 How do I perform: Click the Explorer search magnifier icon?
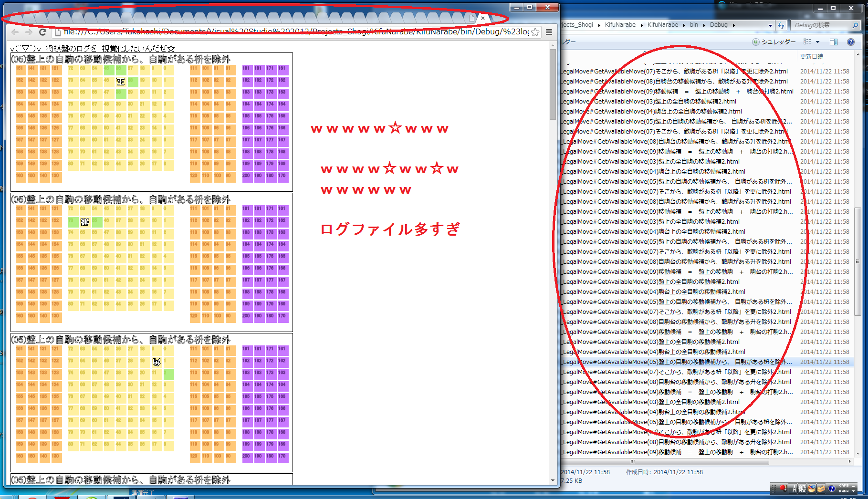[855, 25]
